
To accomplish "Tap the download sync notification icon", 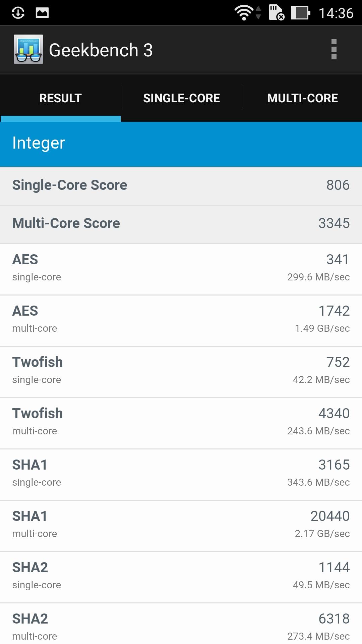I will (x=18, y=13).
